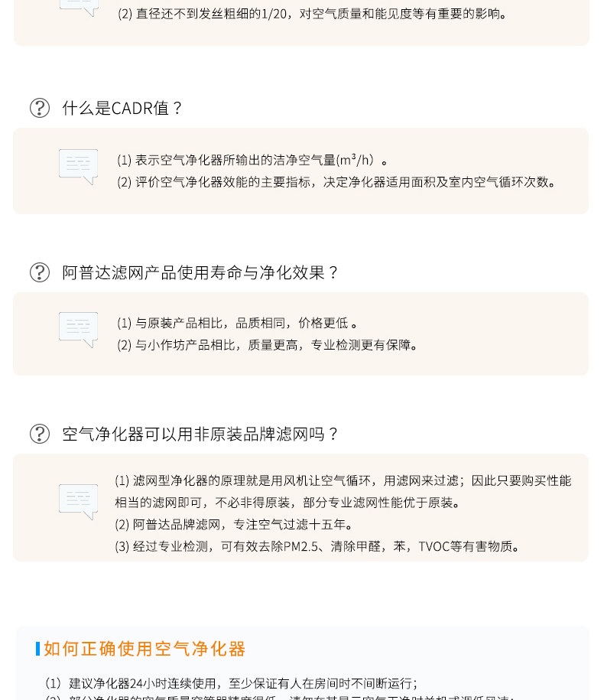
Task: Click the tip 建议净化器24小时连续使用
Action: click(232, 683)
